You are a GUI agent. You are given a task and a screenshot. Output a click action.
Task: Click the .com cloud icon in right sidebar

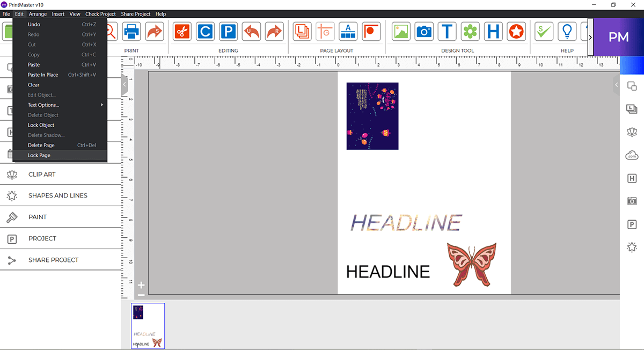(x=632, y=155)
